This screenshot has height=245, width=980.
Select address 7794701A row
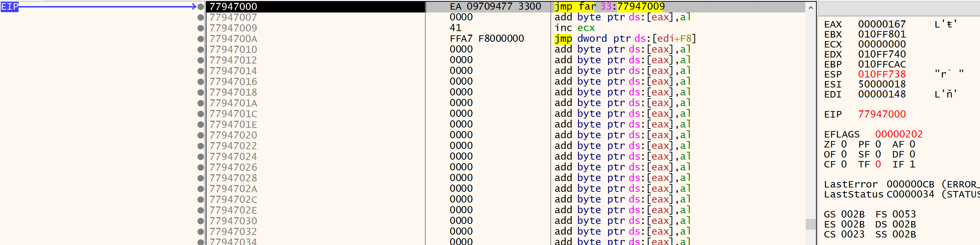pyautogui.click(x=505, y=103)
